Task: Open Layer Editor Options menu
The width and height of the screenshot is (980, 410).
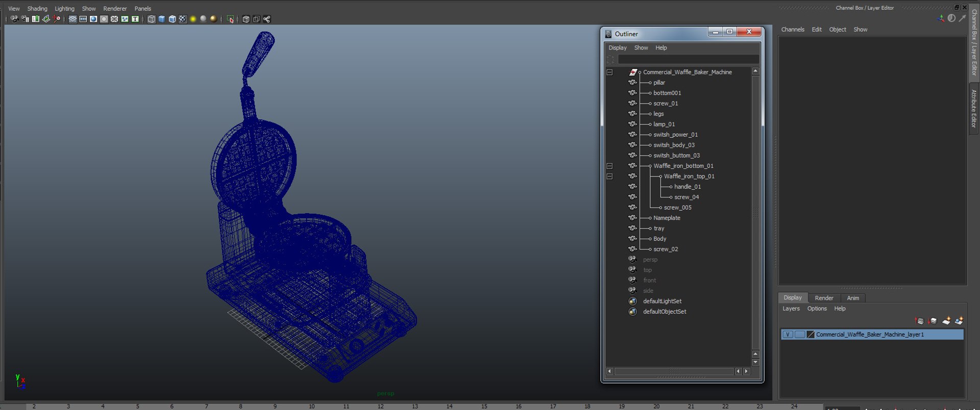Action: coord(817,309)
